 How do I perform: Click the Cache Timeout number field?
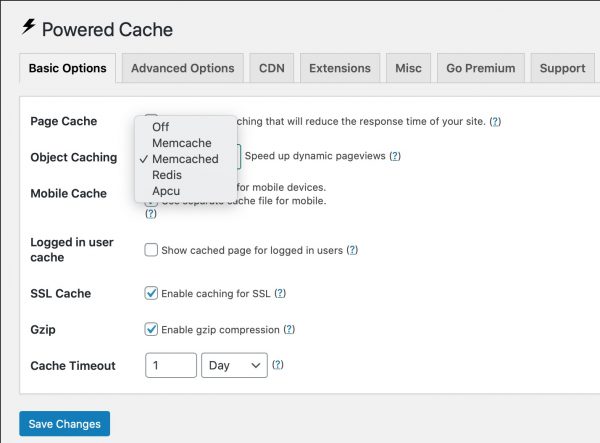click(x=171, y=365)
